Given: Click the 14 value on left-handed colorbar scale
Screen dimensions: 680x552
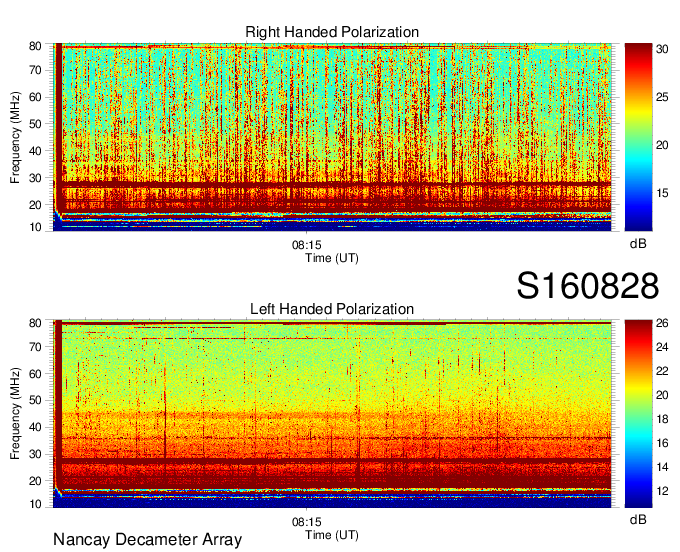Looking at the screenshot, I should (x=662, y=467).
